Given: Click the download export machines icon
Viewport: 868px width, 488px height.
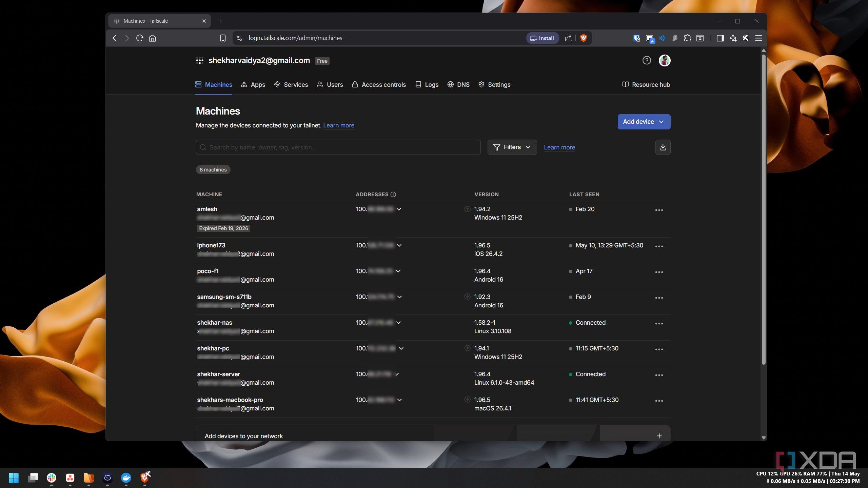Looking at the screenshot, I should [x=663, y=147].
